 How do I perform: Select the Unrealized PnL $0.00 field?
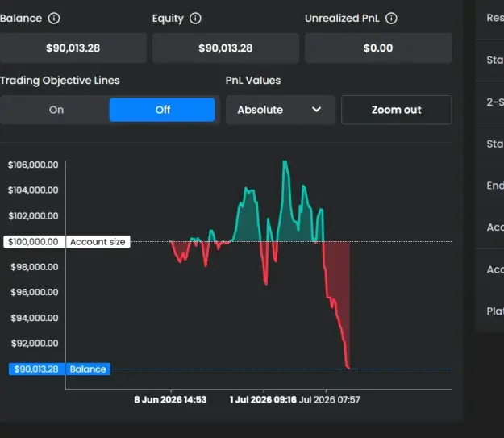tap(378, 48)
